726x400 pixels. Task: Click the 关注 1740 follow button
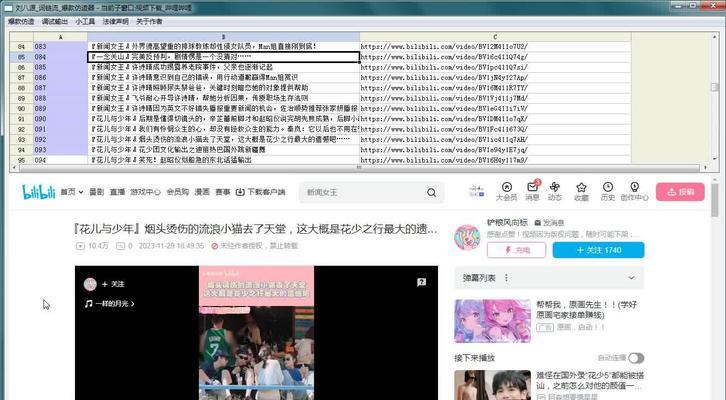tap(598, 250)
